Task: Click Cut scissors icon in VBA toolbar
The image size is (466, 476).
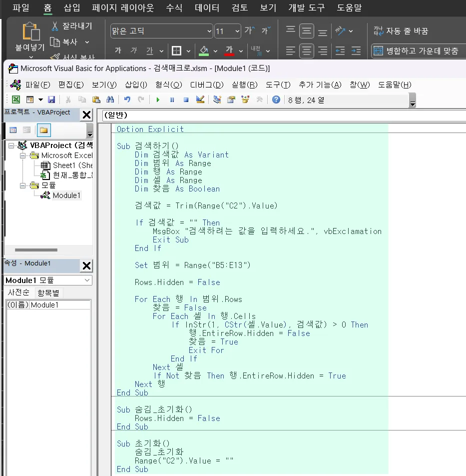Action: click(68, 99)
